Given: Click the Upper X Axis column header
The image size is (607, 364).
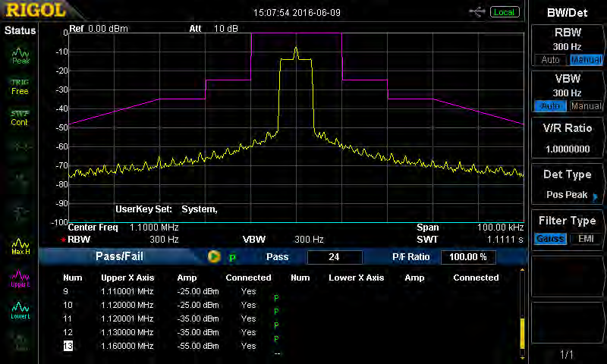Looking at the screenshot, I should [x=127, y=278].
